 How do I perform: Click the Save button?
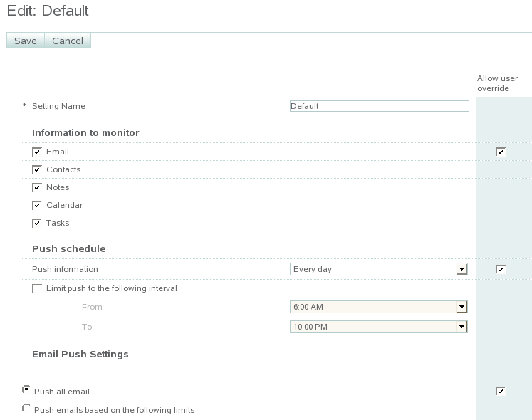pyautogui.click(x=26, y=41)
